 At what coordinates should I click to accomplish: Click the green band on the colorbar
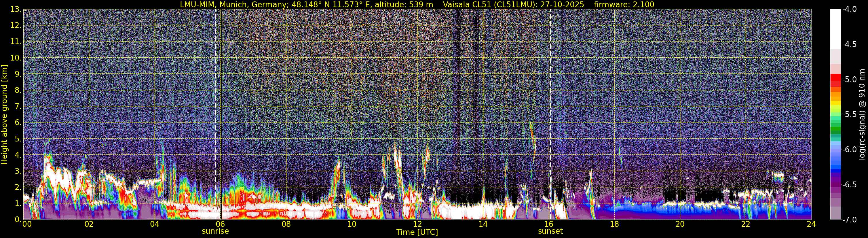click(835, 128)
